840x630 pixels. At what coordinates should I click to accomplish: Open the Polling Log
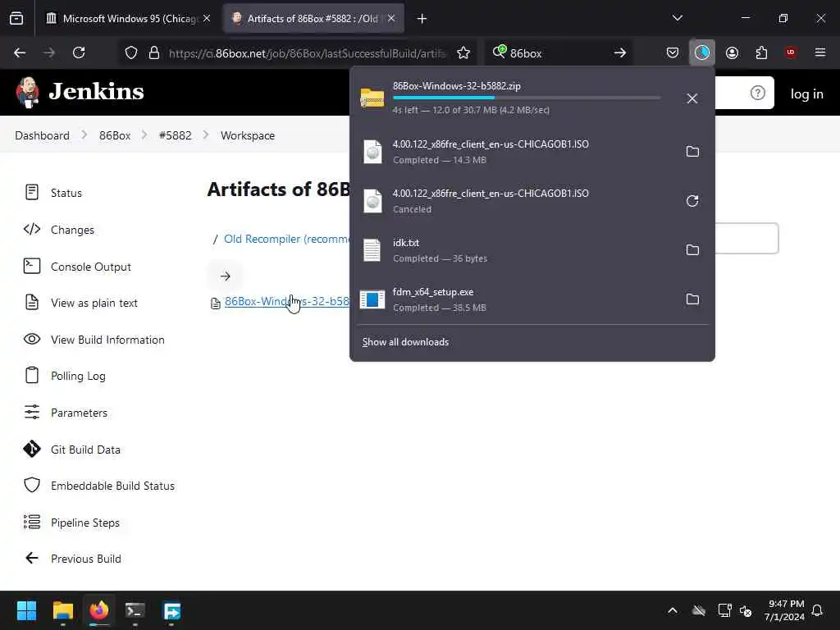tap(64, 376)
